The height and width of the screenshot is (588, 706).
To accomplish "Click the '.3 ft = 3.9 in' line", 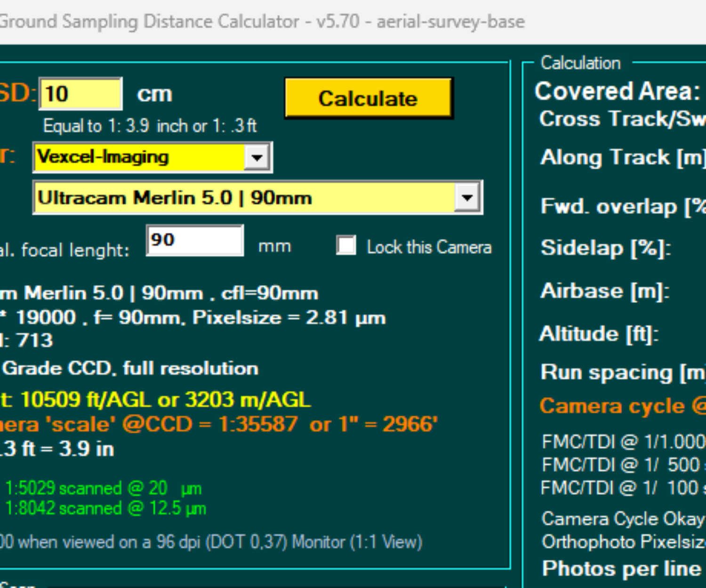I will 57,449.
